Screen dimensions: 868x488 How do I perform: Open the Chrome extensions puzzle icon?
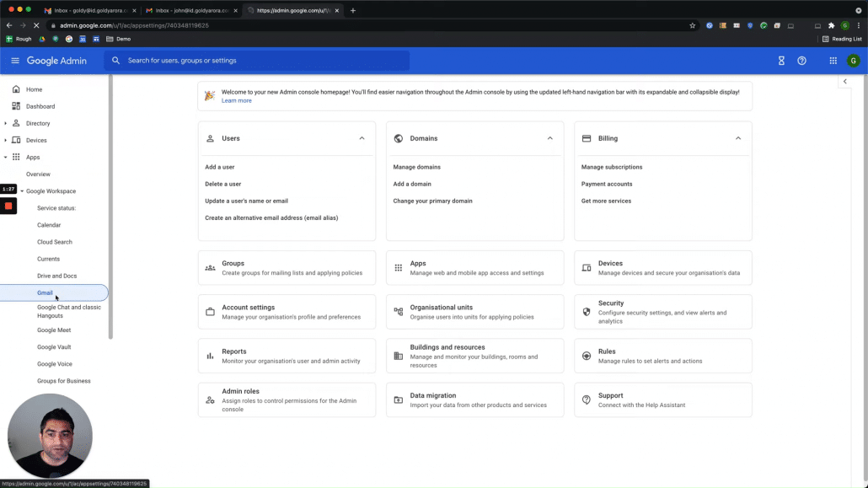(x=831, y=25)
